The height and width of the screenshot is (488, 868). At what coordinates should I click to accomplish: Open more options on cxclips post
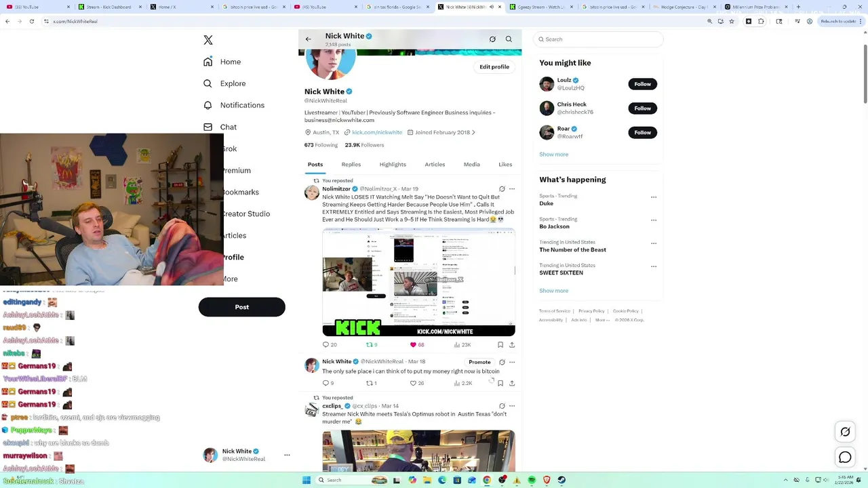click(x=512, y=406)
